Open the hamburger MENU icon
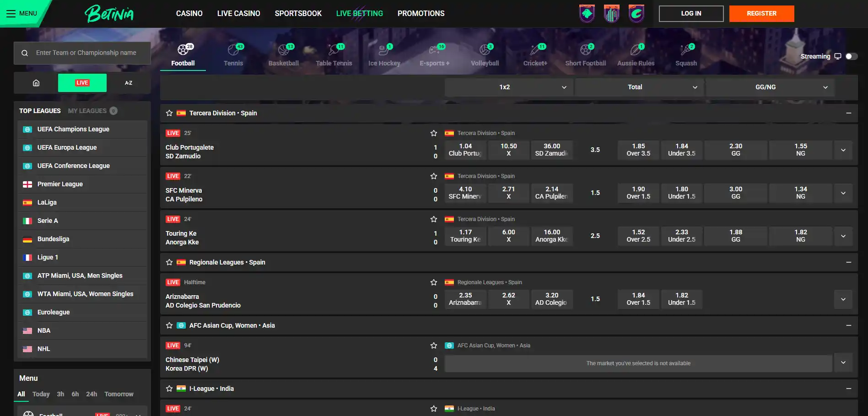868x416 pixels. 11,14
